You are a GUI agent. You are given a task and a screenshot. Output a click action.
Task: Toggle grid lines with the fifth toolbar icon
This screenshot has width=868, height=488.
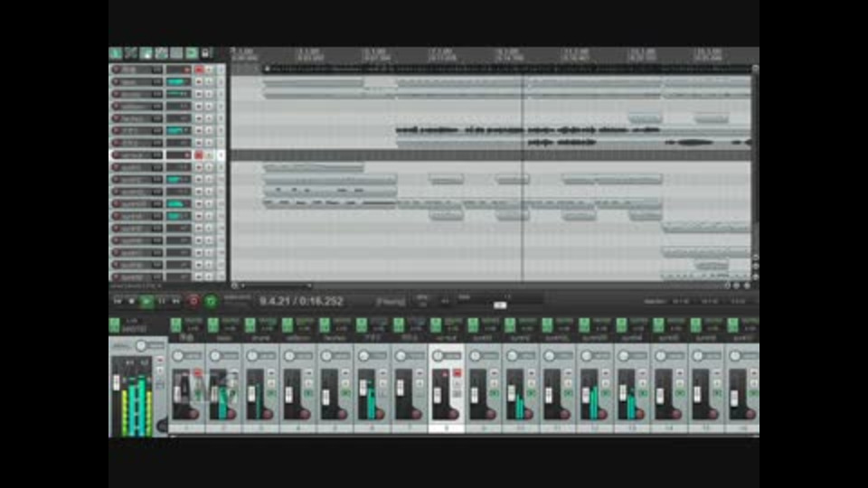(x=176, y=53)
